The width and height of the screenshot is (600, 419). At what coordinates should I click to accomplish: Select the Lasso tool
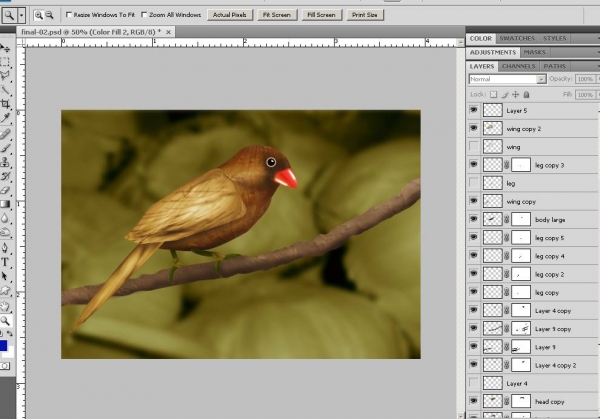(x=5, y=76)
